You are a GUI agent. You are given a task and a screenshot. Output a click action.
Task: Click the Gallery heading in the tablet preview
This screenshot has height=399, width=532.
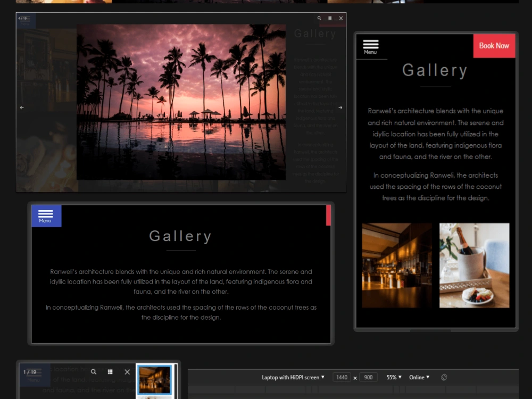pyautogui.click(x=435, y=71)
